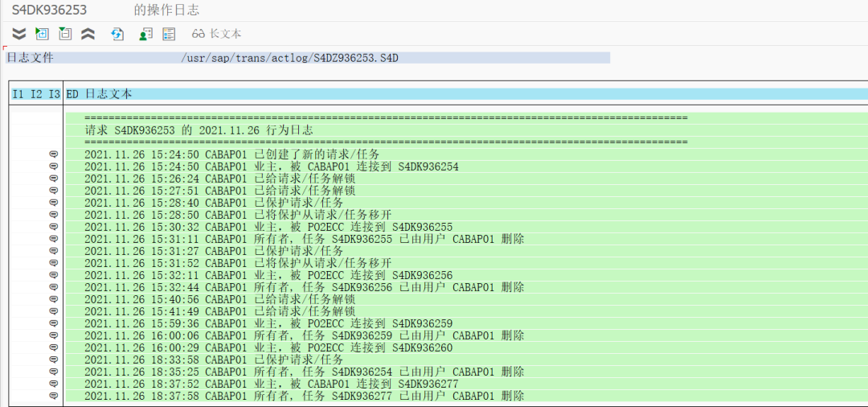This screenshot has height=407, width=868.
Task: Open long text icon for 15:28:50 row
Action: pyautogui.click(x=54, y=215)
